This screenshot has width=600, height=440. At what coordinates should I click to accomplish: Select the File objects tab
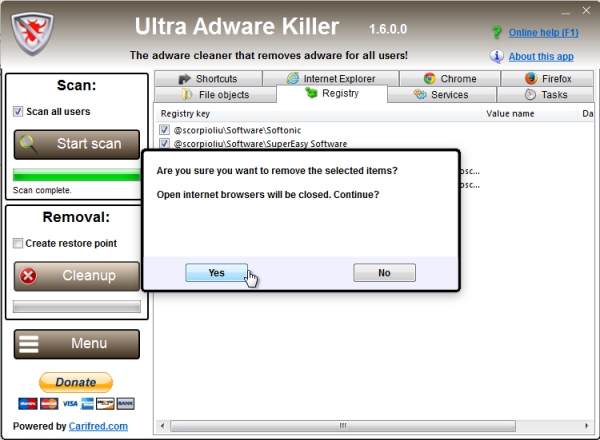point(215,95)
